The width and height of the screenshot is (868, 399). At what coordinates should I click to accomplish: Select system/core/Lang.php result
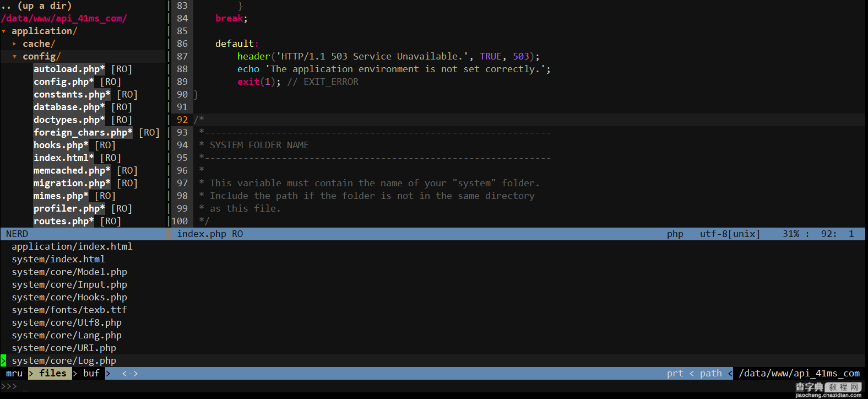point(67,336)
